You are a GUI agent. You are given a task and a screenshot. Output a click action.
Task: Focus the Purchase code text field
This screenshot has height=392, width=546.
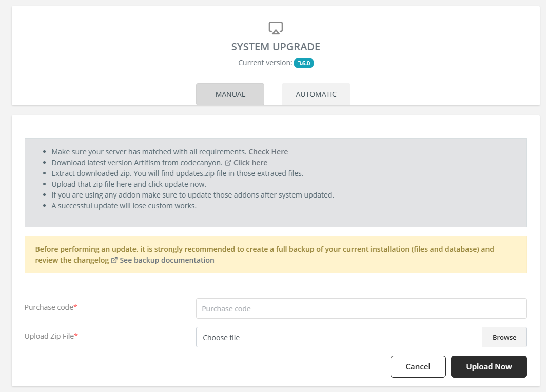[x=361, y=309]
